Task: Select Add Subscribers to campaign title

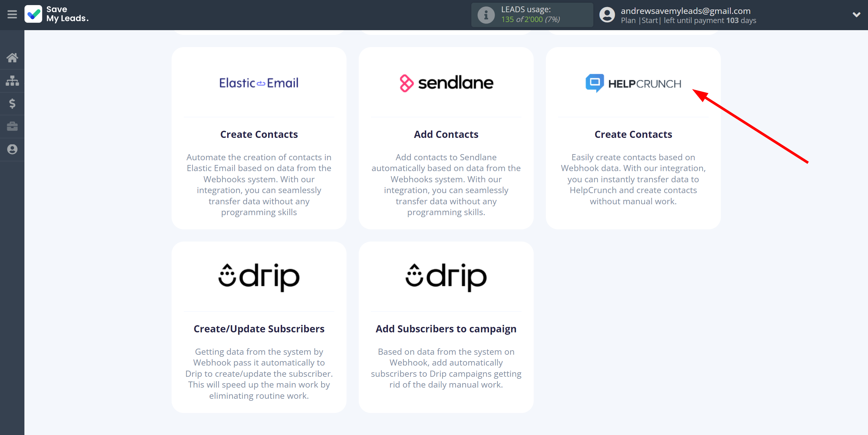Action: 446,329
